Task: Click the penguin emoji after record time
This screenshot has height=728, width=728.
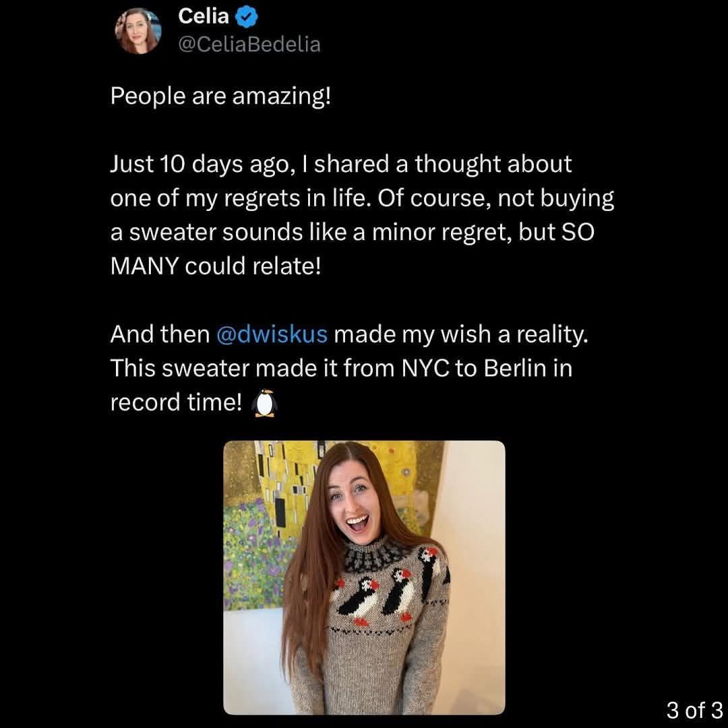Action: (265, 402)
